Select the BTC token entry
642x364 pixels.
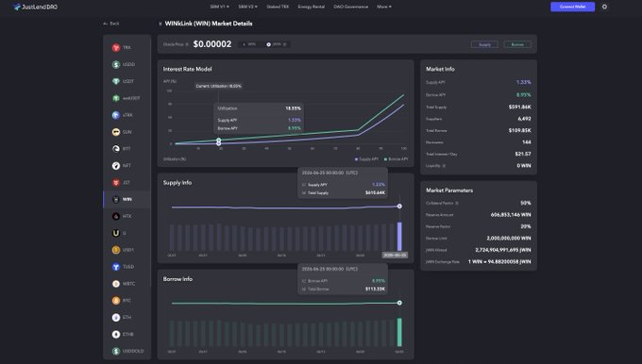[127, 300]
